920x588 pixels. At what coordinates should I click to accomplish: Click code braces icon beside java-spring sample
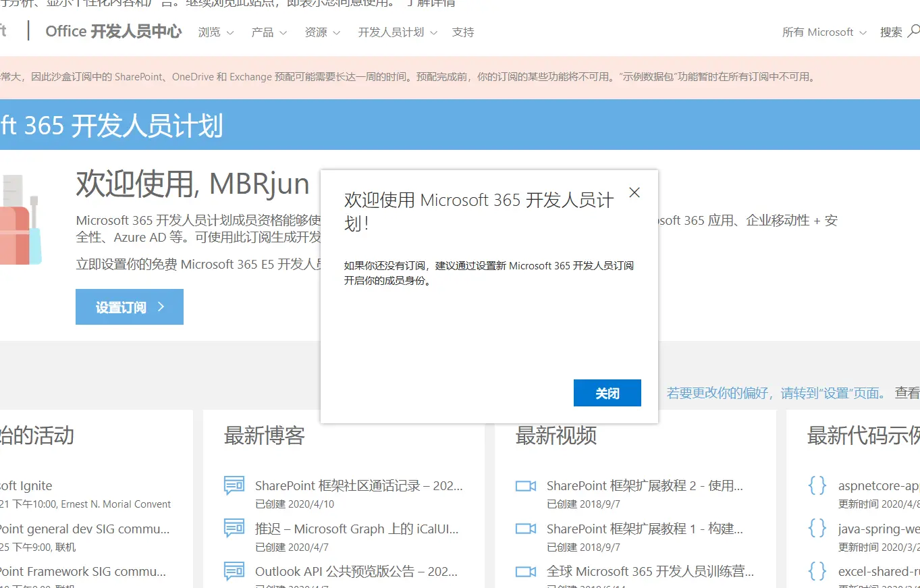[x=817, y=529]
